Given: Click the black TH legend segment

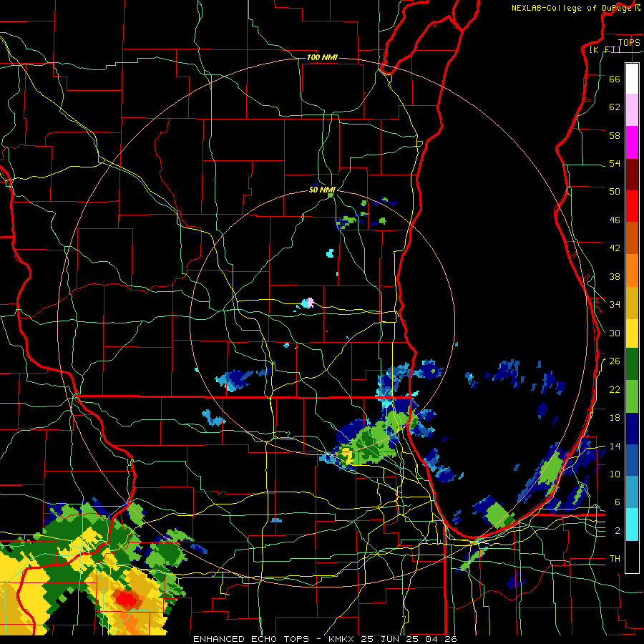Looking at the screenshot, I should pos(632,557).
